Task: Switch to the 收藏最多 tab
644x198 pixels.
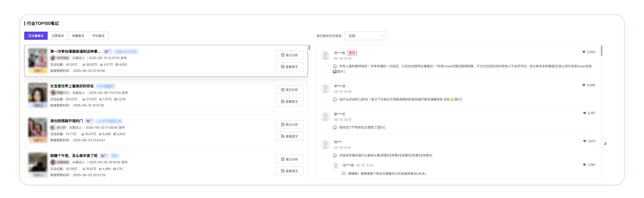Action: coord(78,36)
